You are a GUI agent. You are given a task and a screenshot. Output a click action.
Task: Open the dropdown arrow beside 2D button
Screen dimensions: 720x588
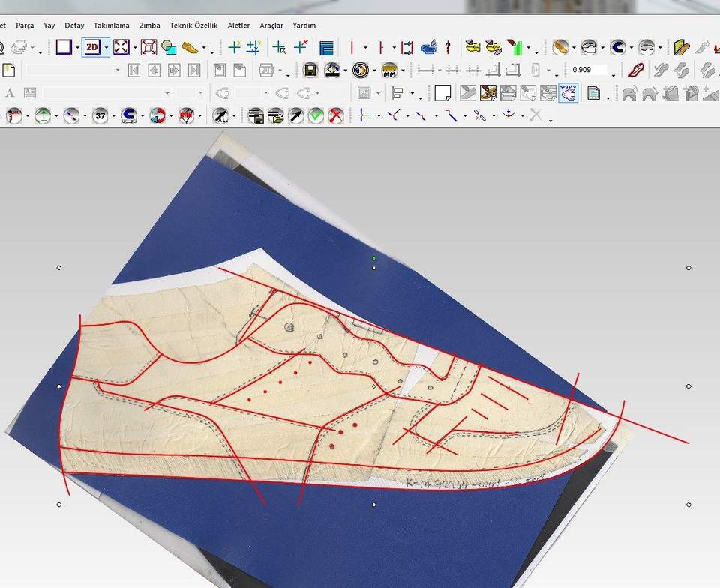click(106, 48)
